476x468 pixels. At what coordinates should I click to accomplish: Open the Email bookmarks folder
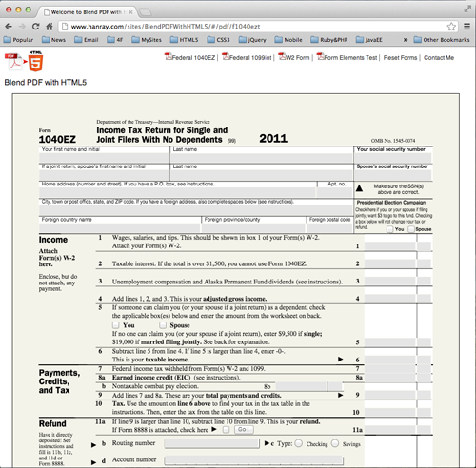[87, 40]
